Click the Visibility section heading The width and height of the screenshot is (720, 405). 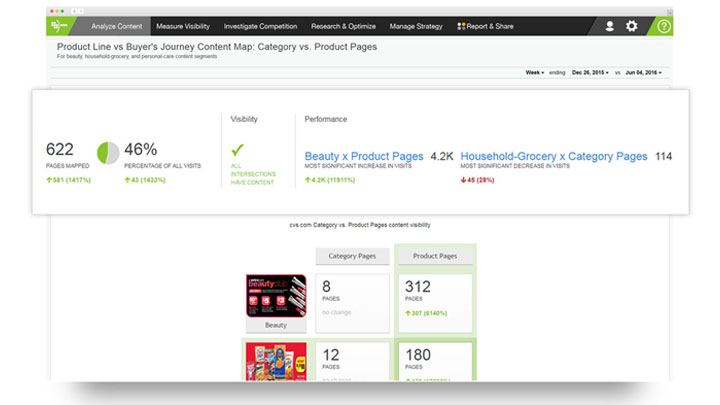(x=244, y=119)
